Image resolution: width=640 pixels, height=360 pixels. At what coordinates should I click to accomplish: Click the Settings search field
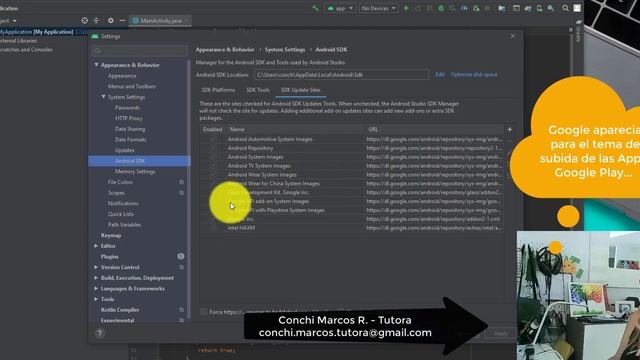point(140,51)
